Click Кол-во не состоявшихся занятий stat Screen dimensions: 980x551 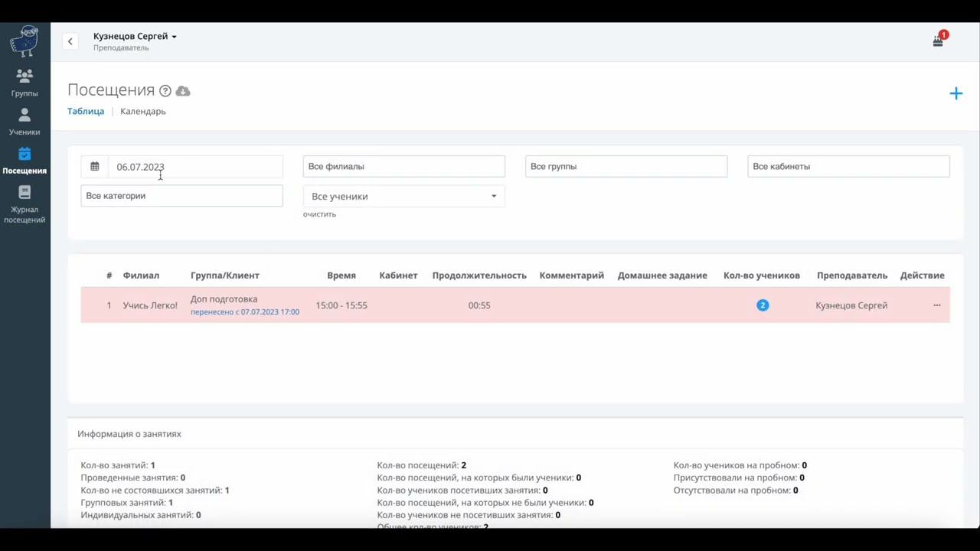(x=155, y=491)
